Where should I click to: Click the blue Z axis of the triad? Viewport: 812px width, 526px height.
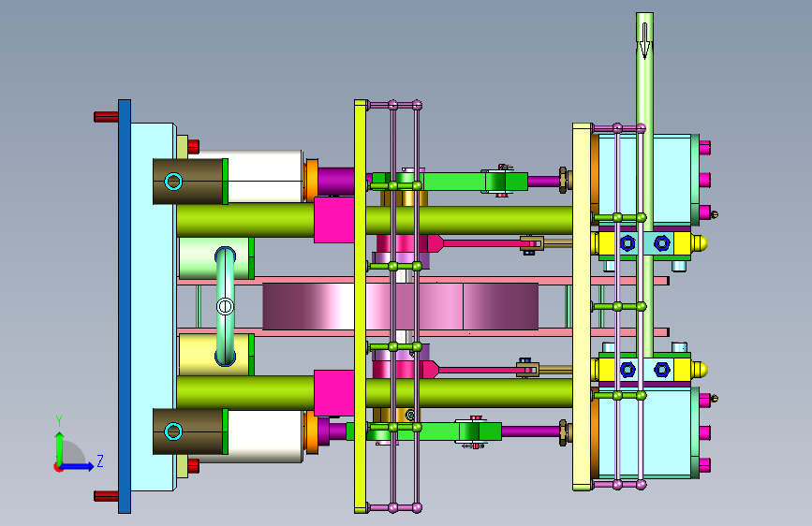pyautogui.click(x=78, y=466)
